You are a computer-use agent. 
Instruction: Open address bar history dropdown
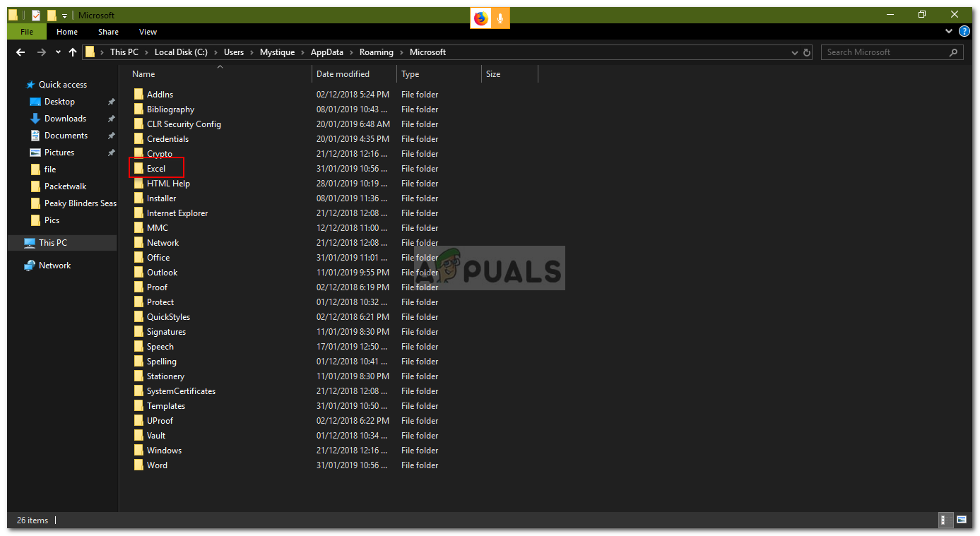[x=794, y=52]
